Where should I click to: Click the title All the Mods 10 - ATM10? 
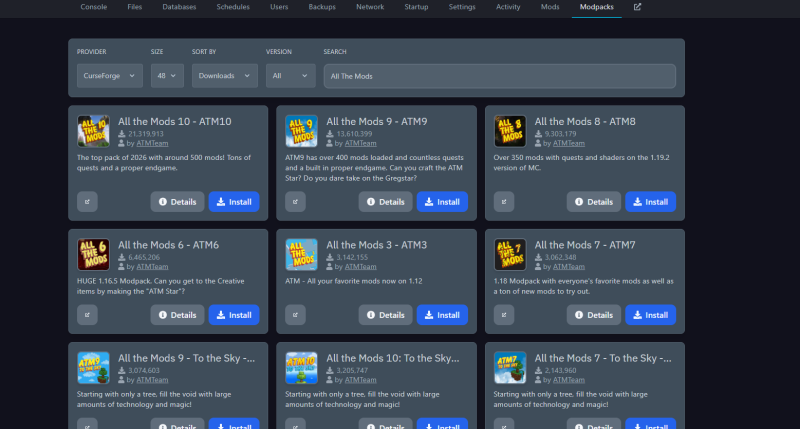click(x=174, y=121)
